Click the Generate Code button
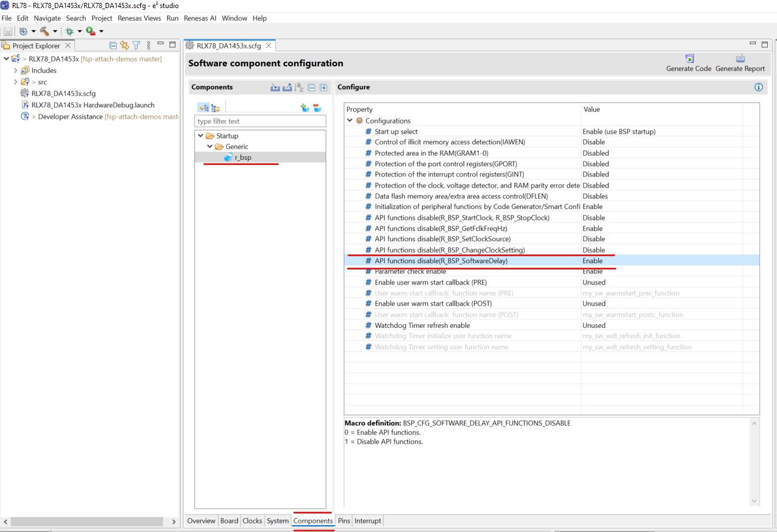This screenshot has width=777, height=532. click(x=689, y=63)
